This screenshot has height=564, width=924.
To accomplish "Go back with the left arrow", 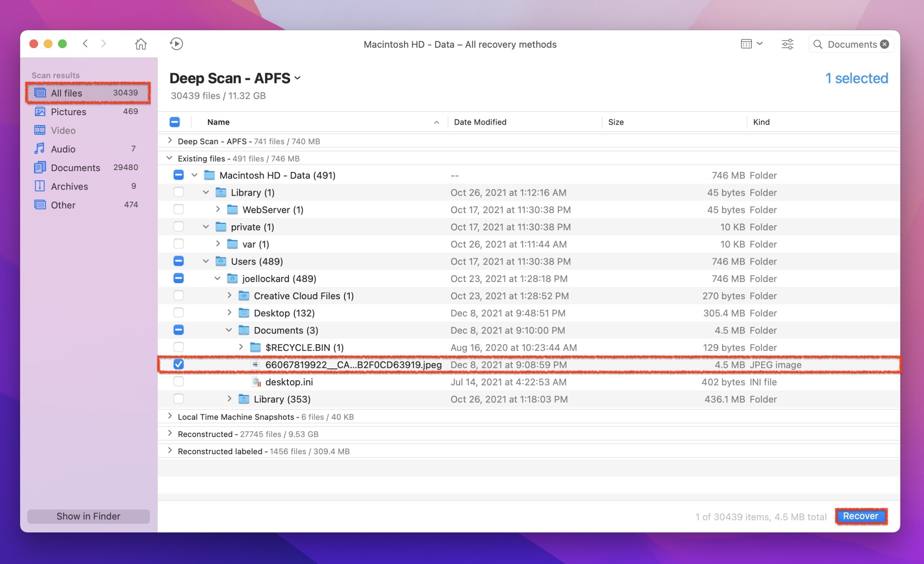I will click(x=85, y=44).
